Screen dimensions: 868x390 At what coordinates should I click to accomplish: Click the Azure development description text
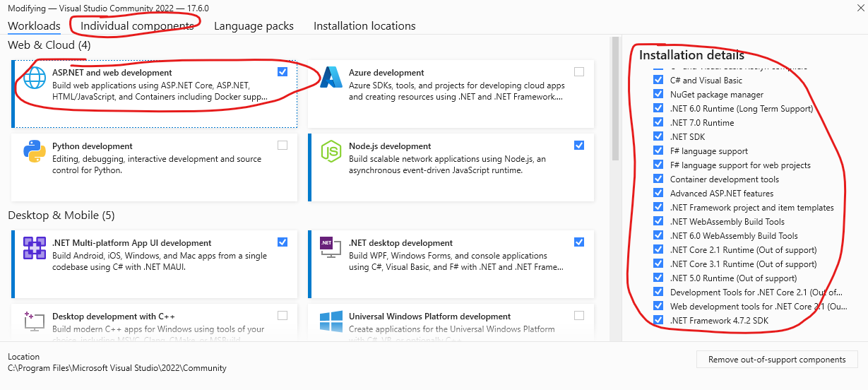[457, 91]
